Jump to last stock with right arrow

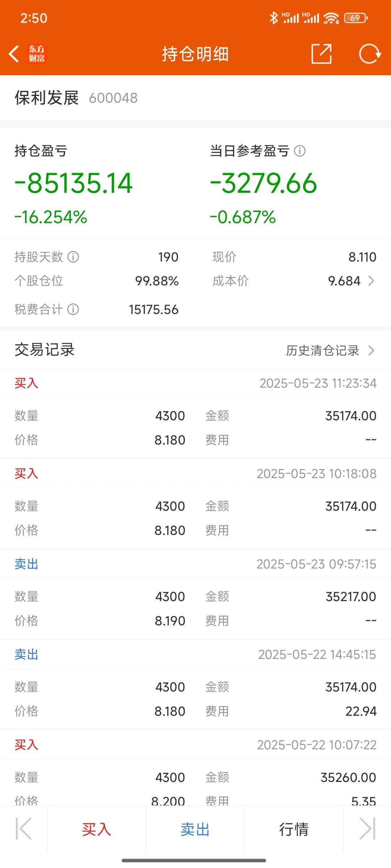click(367, 829)
